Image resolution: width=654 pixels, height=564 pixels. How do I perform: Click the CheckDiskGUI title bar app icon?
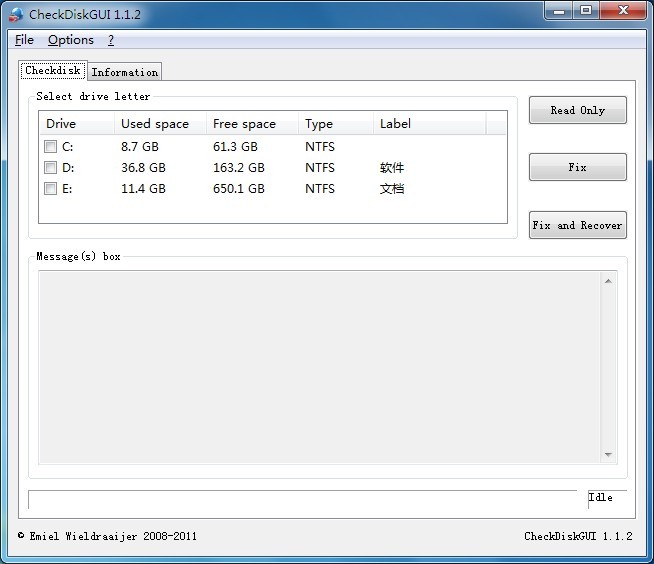coord(15,14)
